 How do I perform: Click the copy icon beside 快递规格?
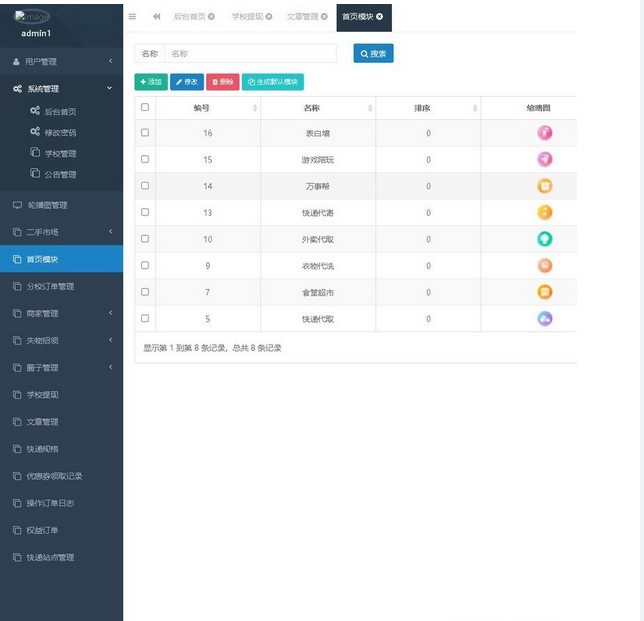tap(17, 449)
